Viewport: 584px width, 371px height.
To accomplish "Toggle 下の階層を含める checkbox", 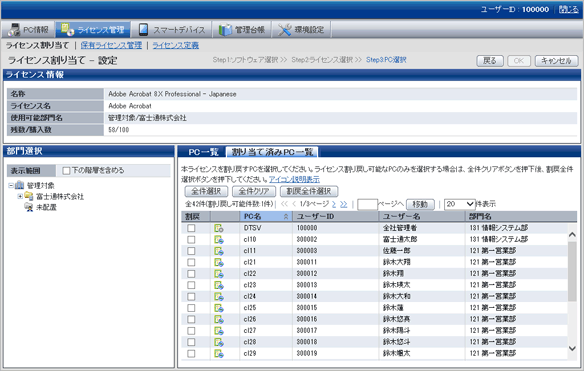I will pyautogui.click(x=66, y=171).
